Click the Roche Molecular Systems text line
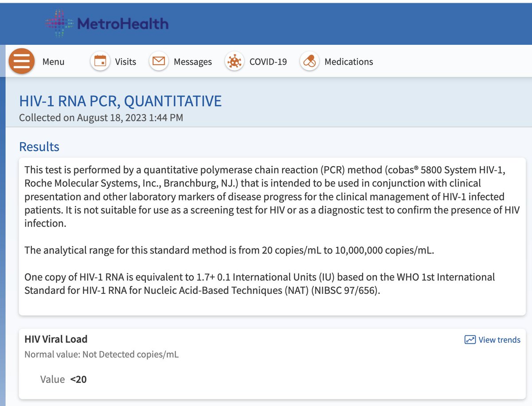 point(253,183)
